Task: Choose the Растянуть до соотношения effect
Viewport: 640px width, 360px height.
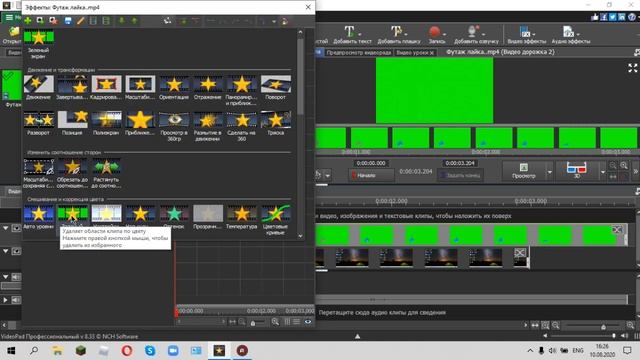Action: point(106,173)
